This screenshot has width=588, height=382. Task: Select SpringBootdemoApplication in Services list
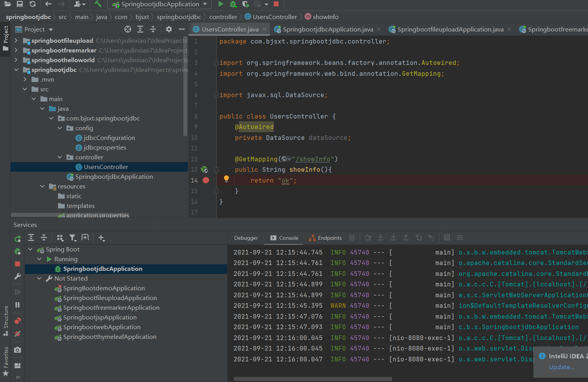click(x=104, y=288)
